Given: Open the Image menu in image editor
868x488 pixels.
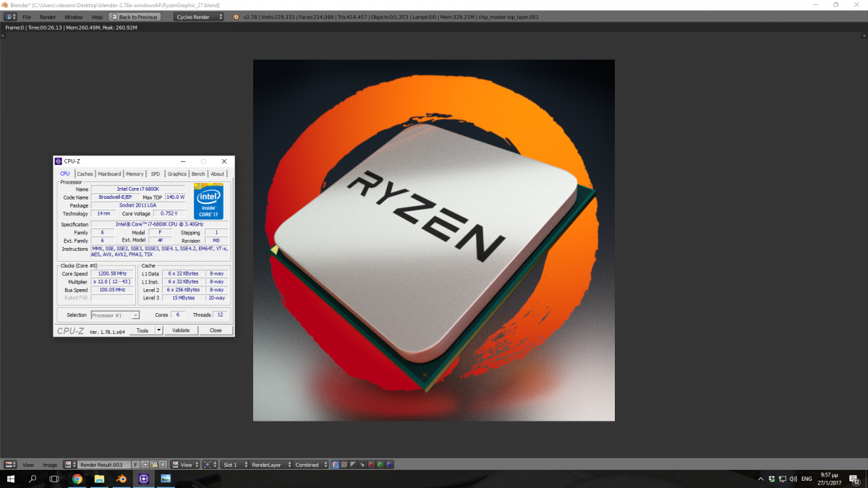Looking at the screenshot, I should 50,465.
